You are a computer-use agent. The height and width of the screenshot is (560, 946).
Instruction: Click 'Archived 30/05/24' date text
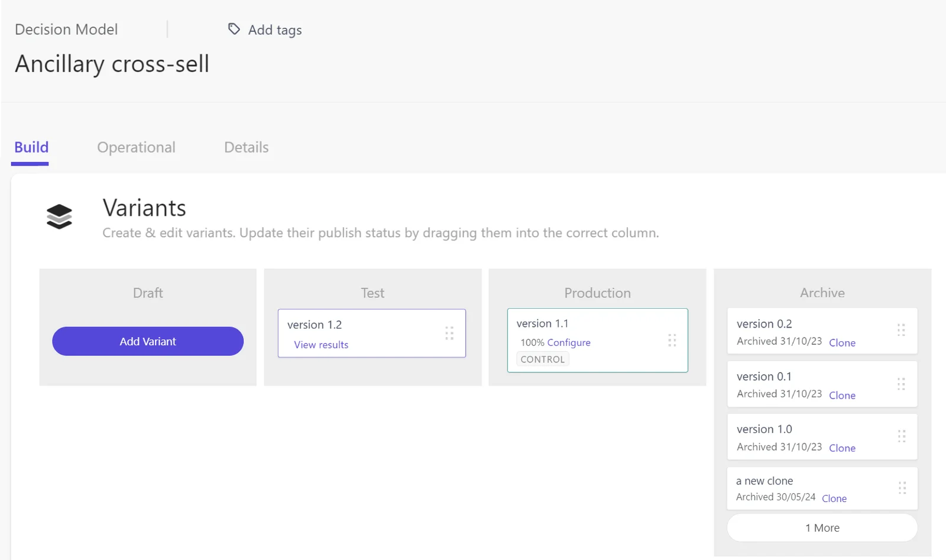776,497
